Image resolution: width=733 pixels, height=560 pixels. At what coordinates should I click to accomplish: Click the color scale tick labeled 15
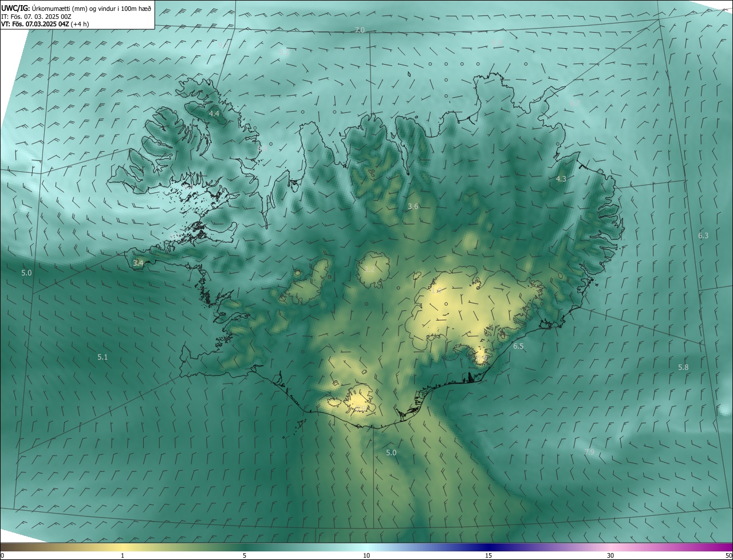click(488, 556)
